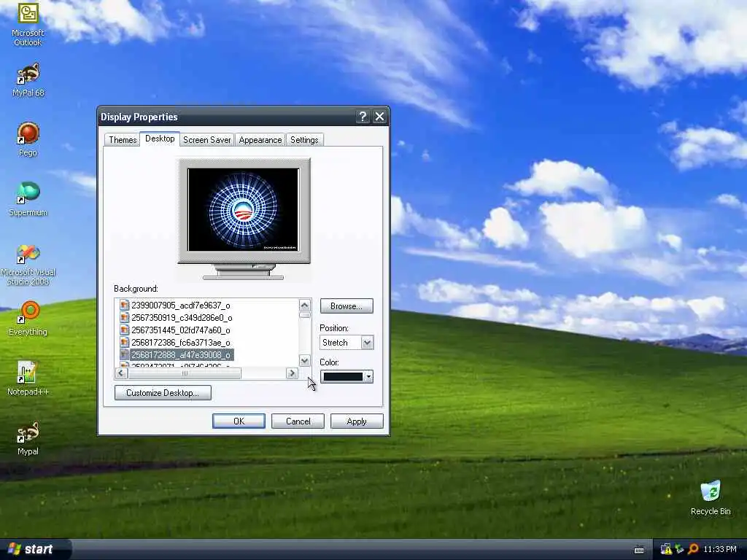This screenshot has height=560, width=747.
Task: Select background 2567350919_c349d286e0_o
Action: tap(182, 318)
